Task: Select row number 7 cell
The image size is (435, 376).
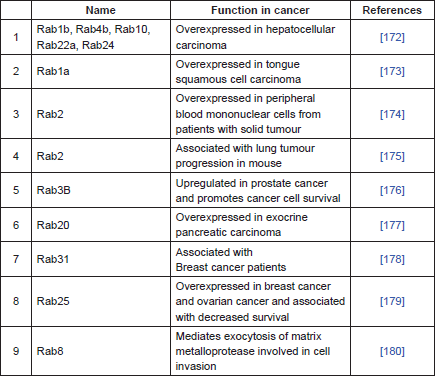Action: pyautogui.click(x=16, y=259)
